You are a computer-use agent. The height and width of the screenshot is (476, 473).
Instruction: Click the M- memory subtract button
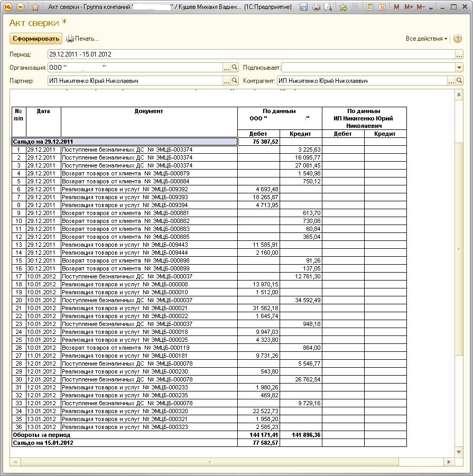tap(421, 7)
